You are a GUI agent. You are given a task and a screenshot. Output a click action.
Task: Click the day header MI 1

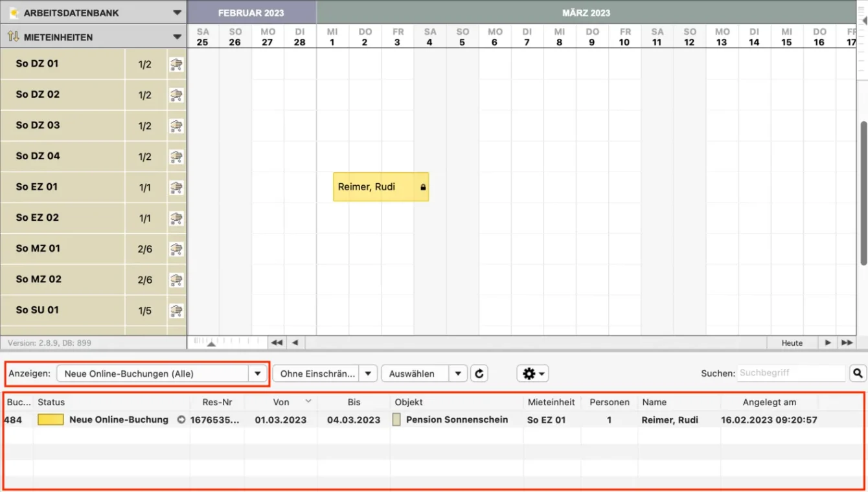(332, 37)
